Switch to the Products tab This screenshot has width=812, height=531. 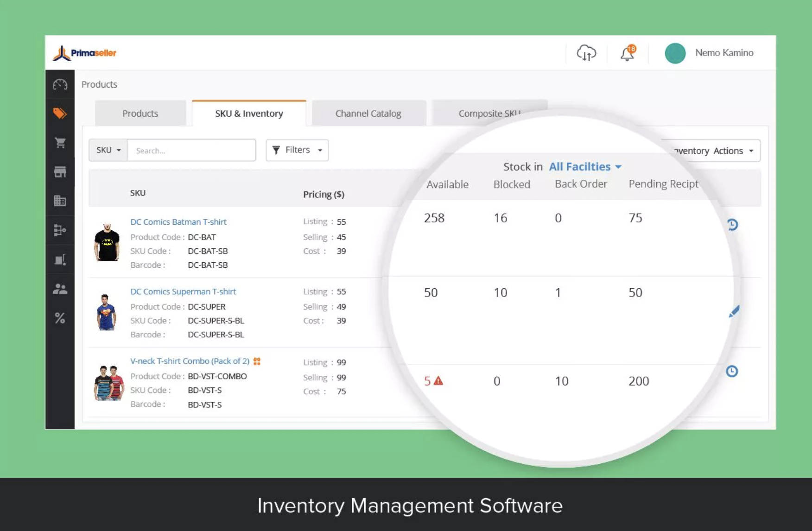[x=140, y=114]
